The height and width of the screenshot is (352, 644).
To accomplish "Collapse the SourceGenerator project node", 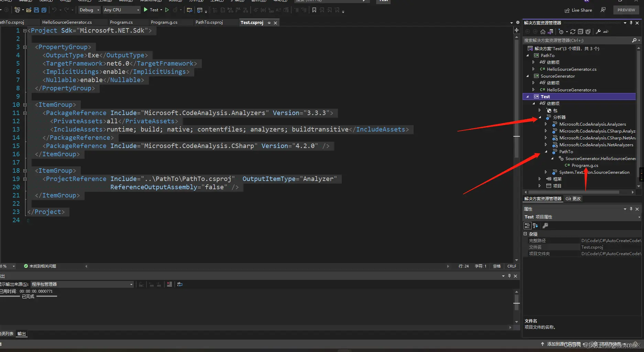I will 528,76.
